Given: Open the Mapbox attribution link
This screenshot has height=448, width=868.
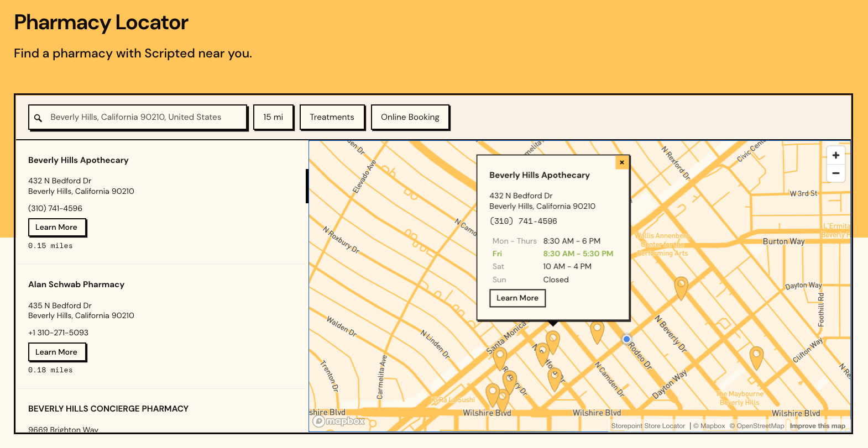Looking at the screenshot, I should coord(709,426).
